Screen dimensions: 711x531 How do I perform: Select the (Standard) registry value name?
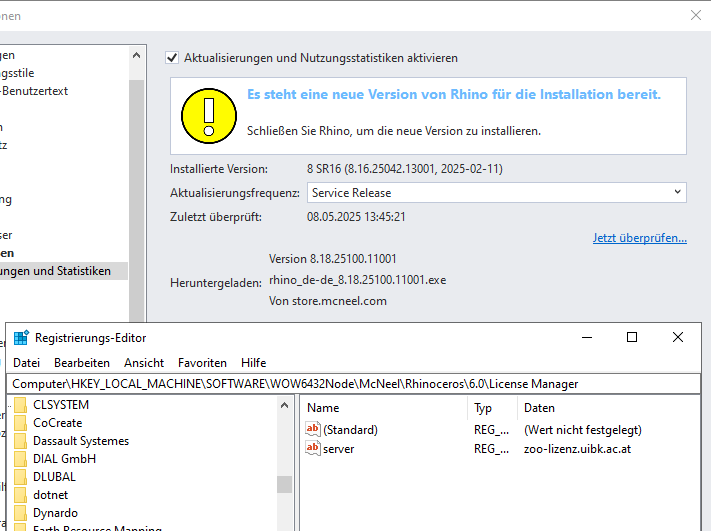tap(350, 430)
